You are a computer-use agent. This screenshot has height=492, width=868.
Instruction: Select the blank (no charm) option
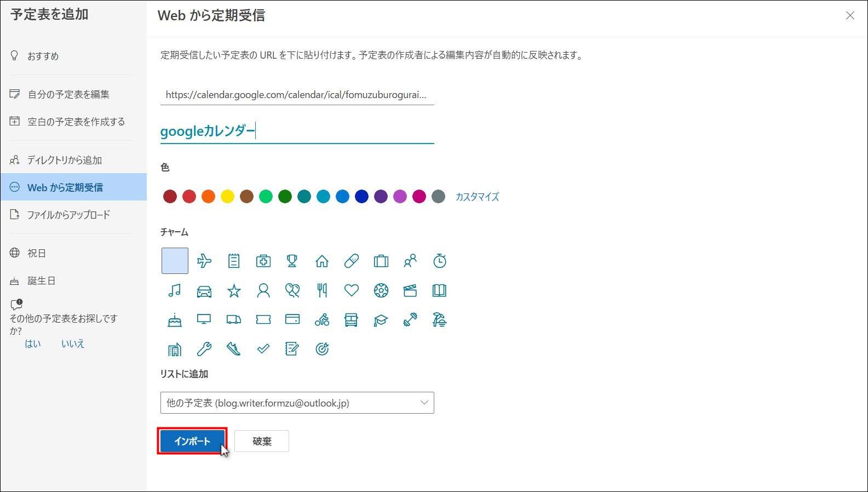(175, 261)
